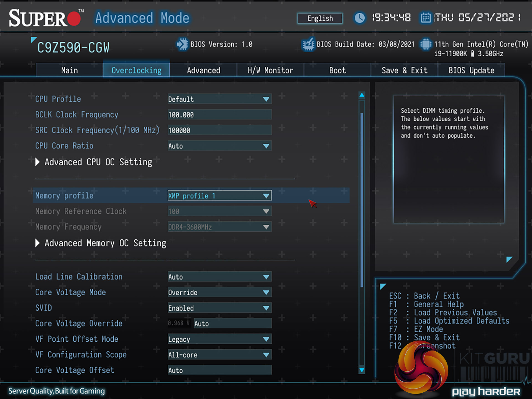
Task: Switch to the BIOS Update tab
Action: (x=471, y=70)
